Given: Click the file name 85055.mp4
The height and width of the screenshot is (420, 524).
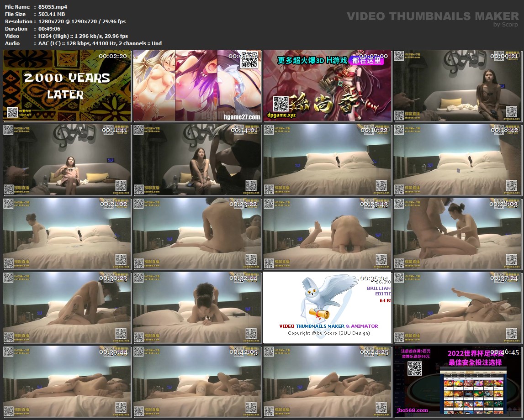Looking at the screenshot, I should [x=53, y=7].
